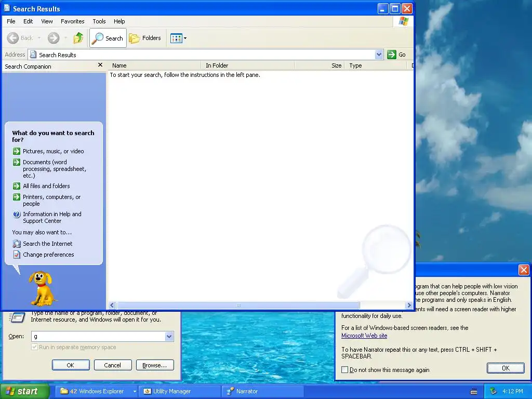The image size is (532, 399).
Task: Click the horizontal scrollbar left arrow
Action: (112, 305)
